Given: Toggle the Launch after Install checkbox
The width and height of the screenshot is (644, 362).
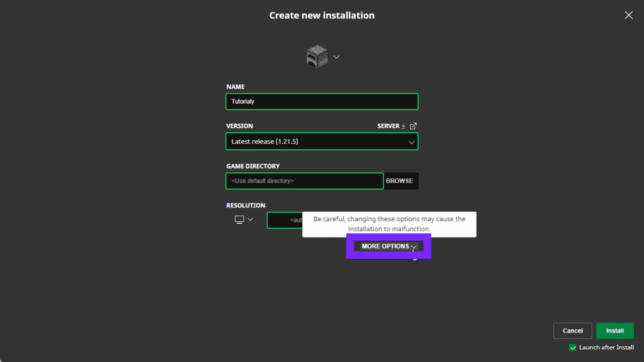Looking at the screenshot, I should pos(572,348).
